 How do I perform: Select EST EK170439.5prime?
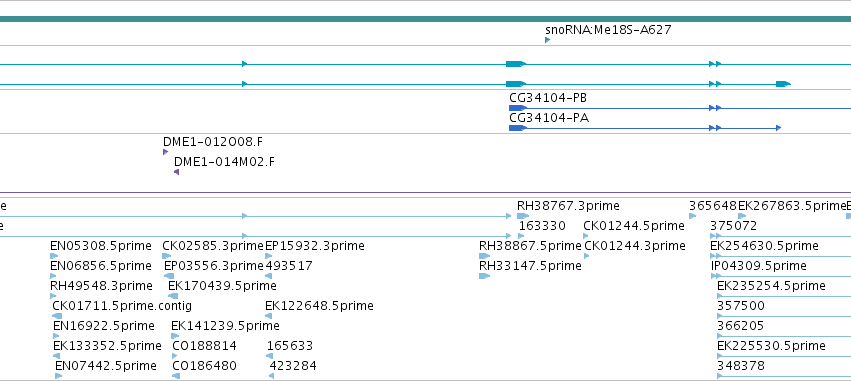[222, 286]
